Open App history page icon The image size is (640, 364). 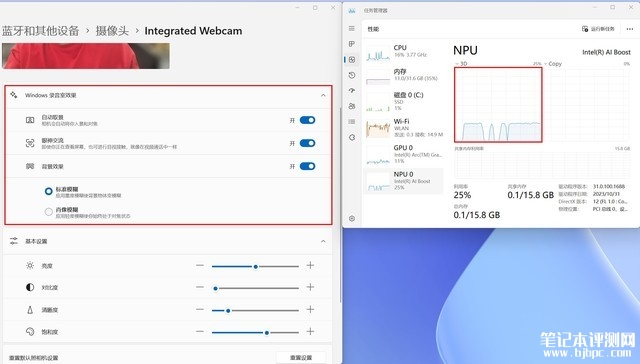point(352,75)
